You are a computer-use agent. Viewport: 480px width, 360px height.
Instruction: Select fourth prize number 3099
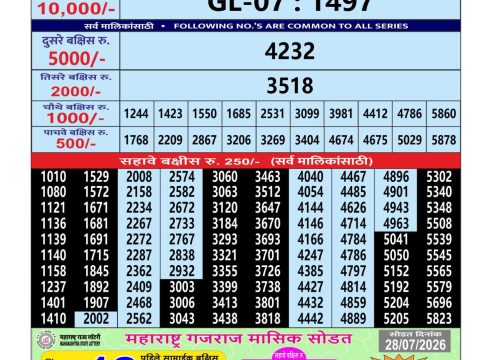pyautogui.click(x=307, y=114)
